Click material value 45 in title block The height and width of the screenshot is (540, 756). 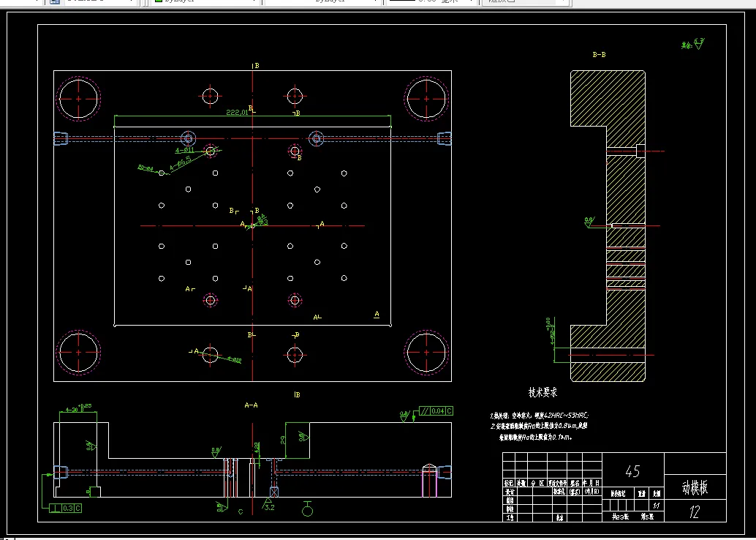coord(632,471)
